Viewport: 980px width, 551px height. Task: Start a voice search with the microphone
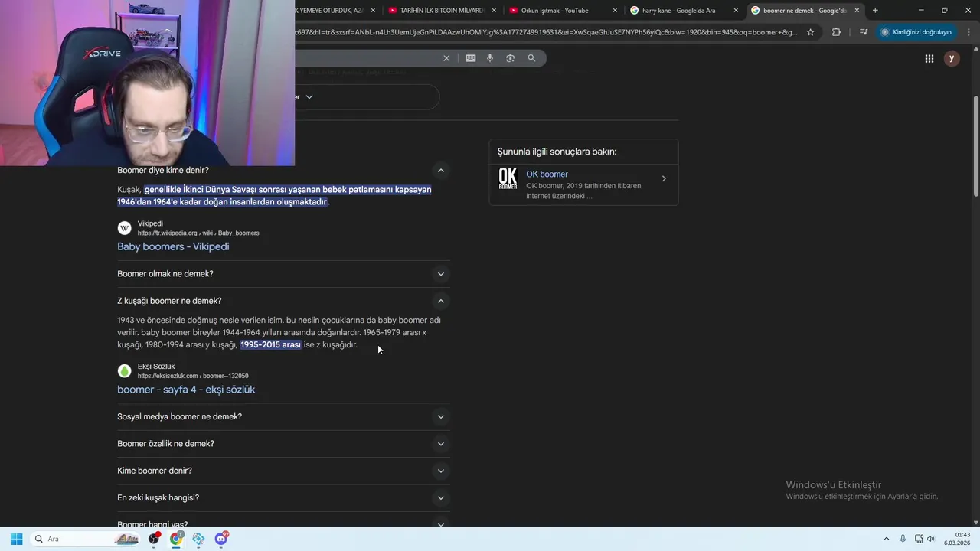[x=490, y=58]
